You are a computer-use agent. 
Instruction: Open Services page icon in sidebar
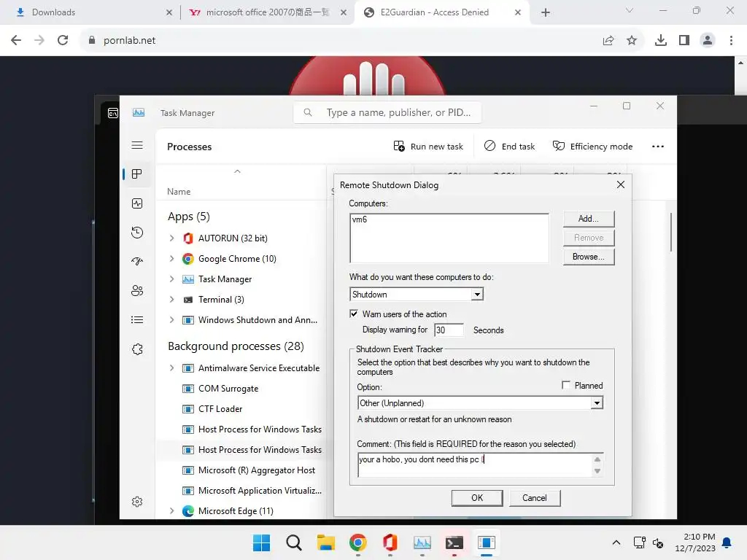(x=137, y=349)
